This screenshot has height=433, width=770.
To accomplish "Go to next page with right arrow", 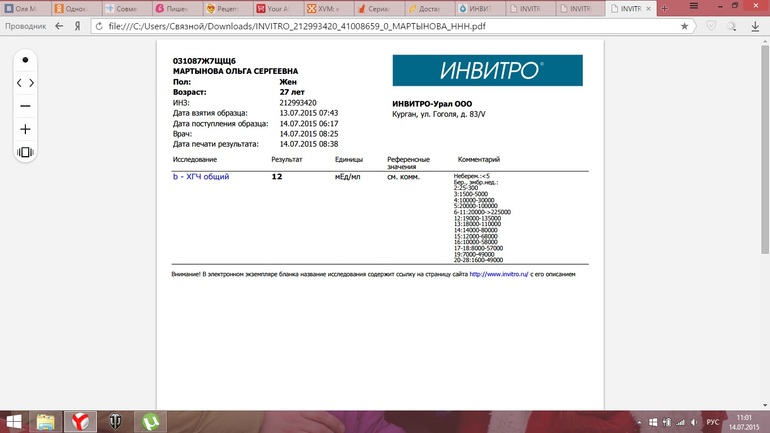I will (x=32, y=83).
